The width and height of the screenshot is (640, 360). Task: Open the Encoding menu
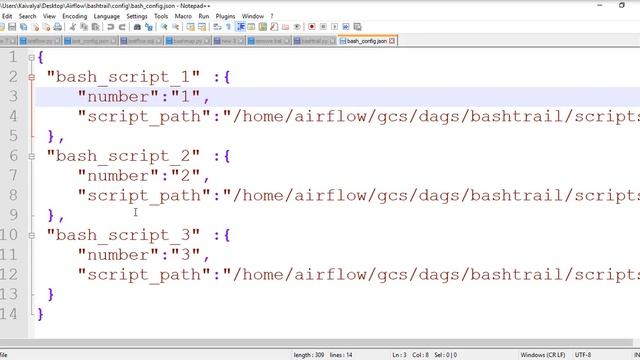75,16
